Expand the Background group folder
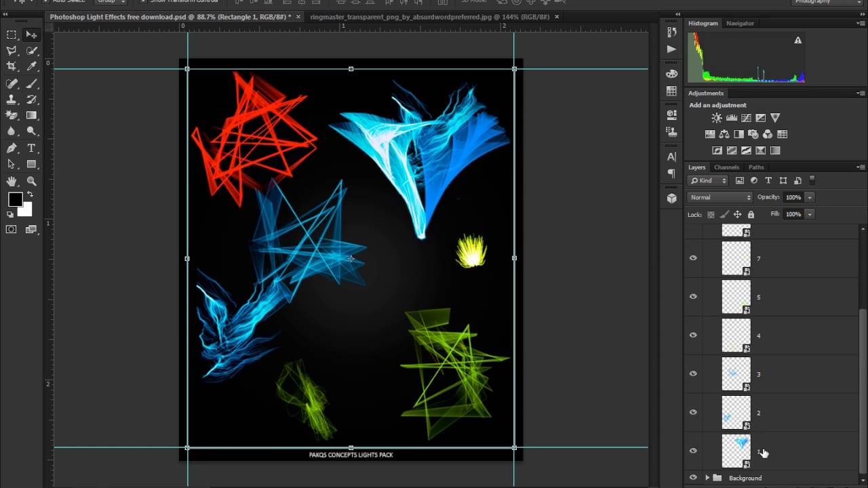The image size is (868, 488). pyautogui.click(x=707, y=478)
